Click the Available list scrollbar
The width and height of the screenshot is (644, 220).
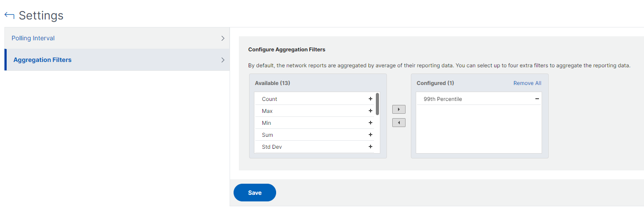point(377,104)
